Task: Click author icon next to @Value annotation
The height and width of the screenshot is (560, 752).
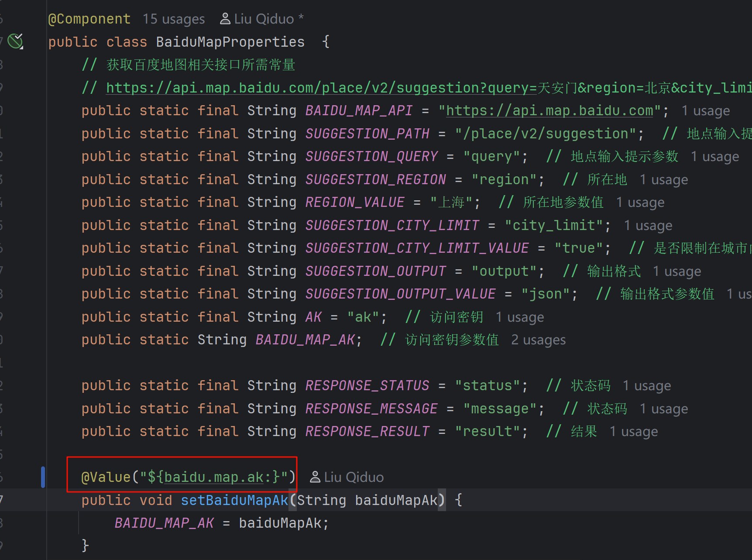Action: click(315, 477)
